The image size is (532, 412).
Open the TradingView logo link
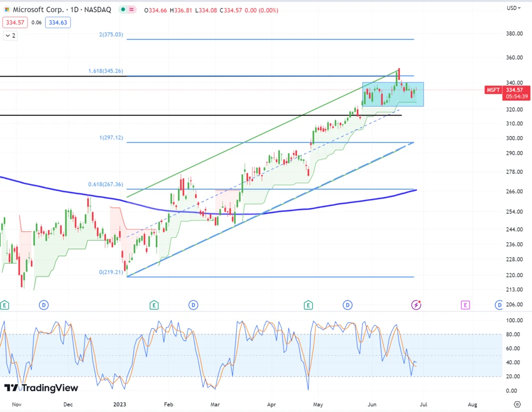tap(41, 388)
